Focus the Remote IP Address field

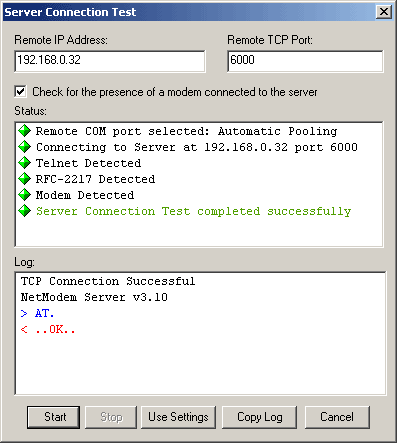[x=110, y=61]
